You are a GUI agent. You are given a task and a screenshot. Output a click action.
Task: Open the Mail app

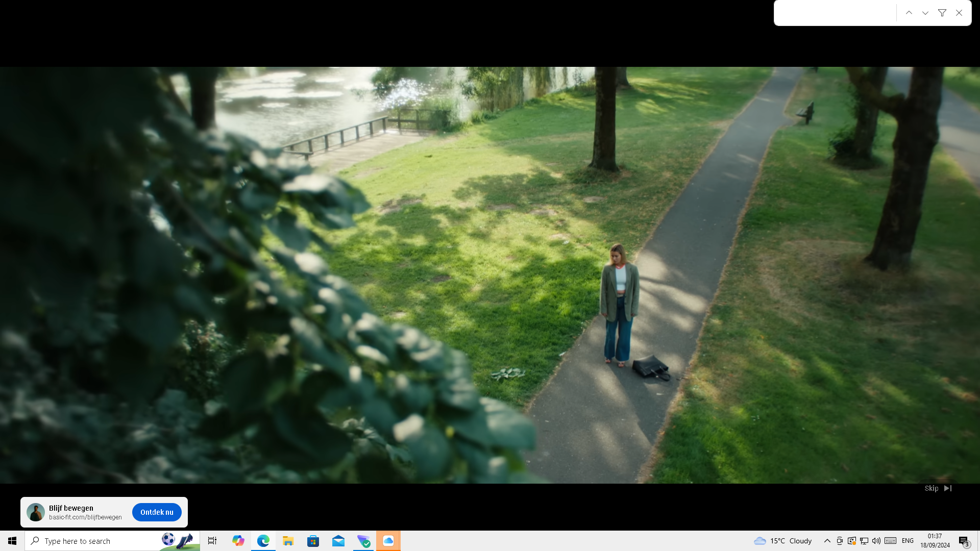(x=338, y=541)
